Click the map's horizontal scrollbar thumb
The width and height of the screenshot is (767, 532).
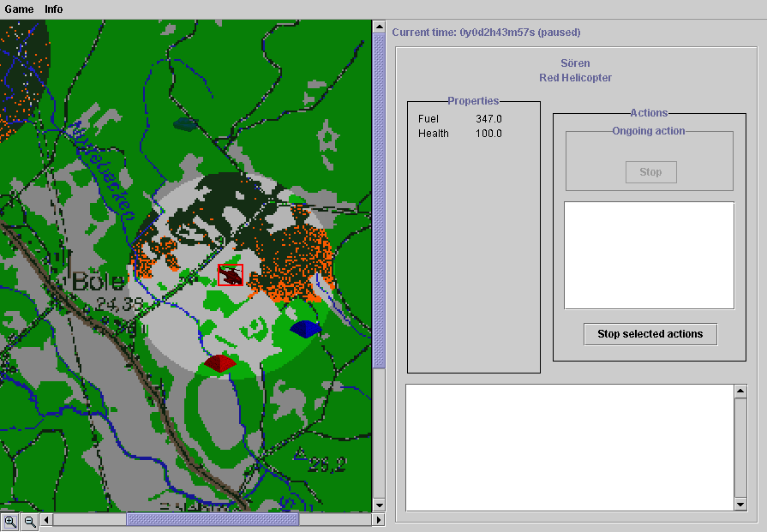[213, 519]
